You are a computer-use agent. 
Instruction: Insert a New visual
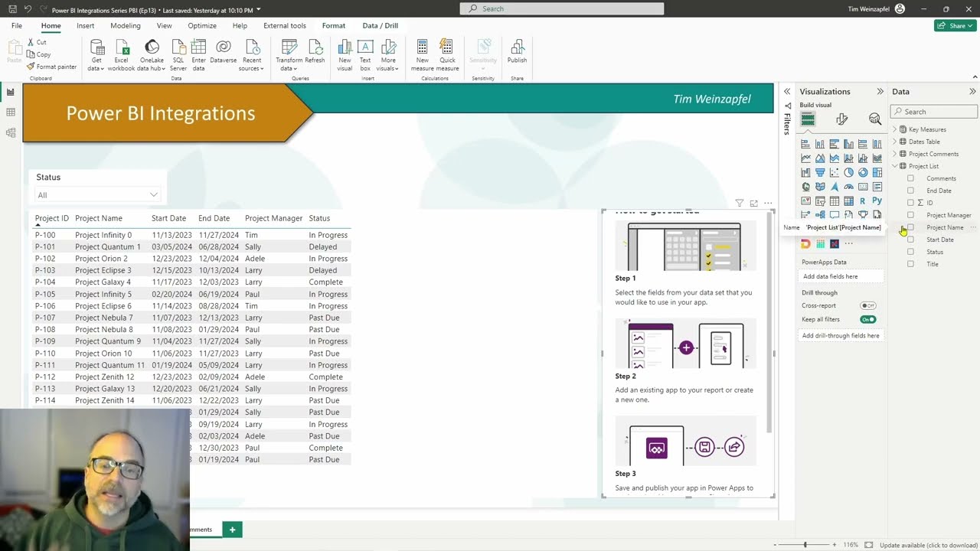(345, 54)
